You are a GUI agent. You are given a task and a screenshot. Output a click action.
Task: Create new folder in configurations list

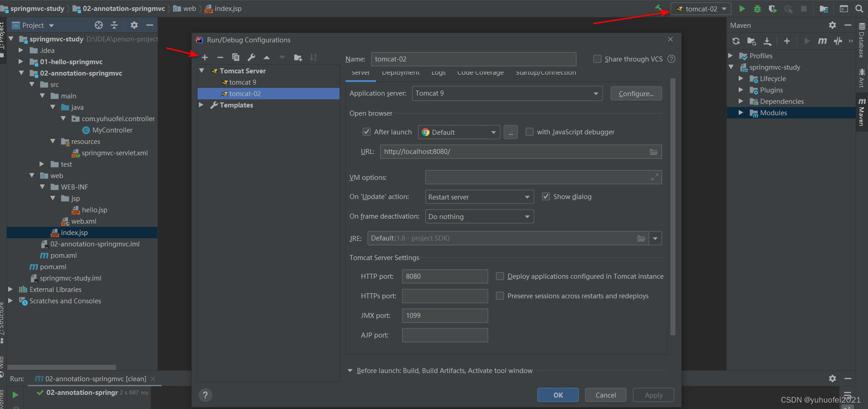pos(298,57)
